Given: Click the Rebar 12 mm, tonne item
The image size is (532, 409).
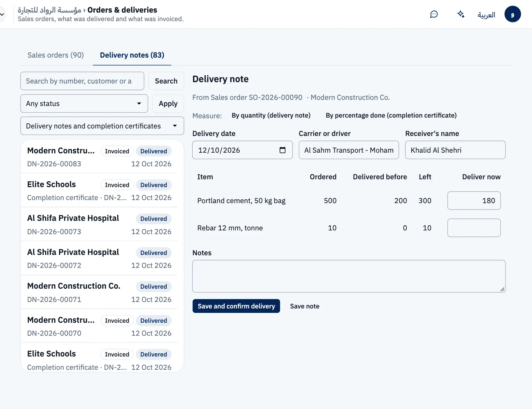Looking at the screenshot, I should pyautogui.click(x=230, y=228).
